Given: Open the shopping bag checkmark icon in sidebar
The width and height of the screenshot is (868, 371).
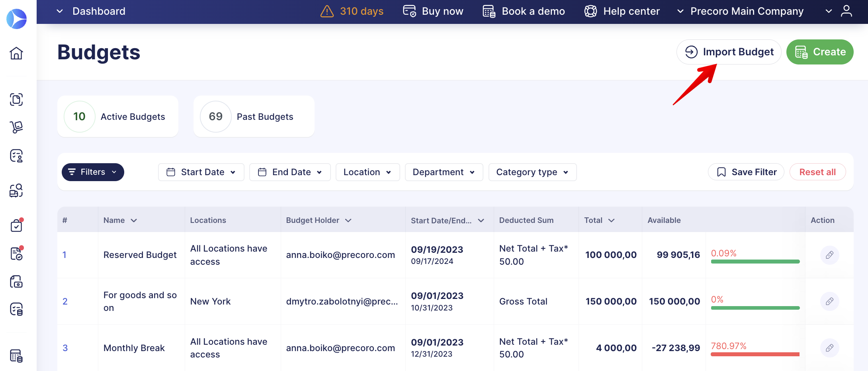Looking at the screenshot, I should (x=16, y=225).
